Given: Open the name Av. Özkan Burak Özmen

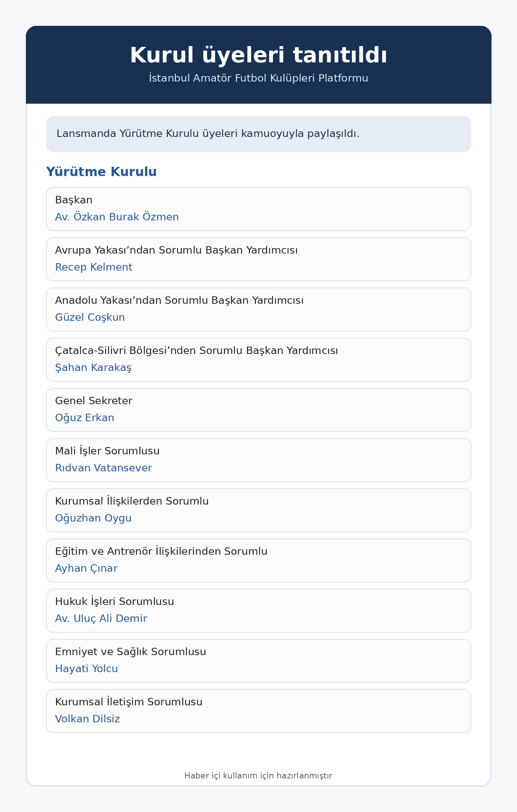Looking at the screenshot, I should [x=117, y=217].
